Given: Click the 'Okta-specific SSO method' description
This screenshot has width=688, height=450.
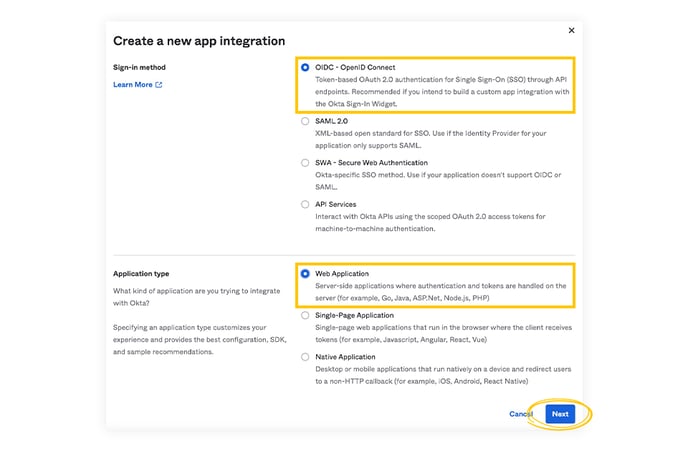Looking at the screenshot, I should tap(438, 181).
